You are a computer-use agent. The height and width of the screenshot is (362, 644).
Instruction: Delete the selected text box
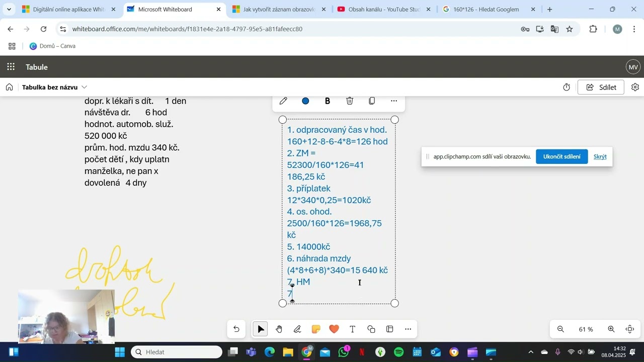pyautogui.click(x=350, y=101)
